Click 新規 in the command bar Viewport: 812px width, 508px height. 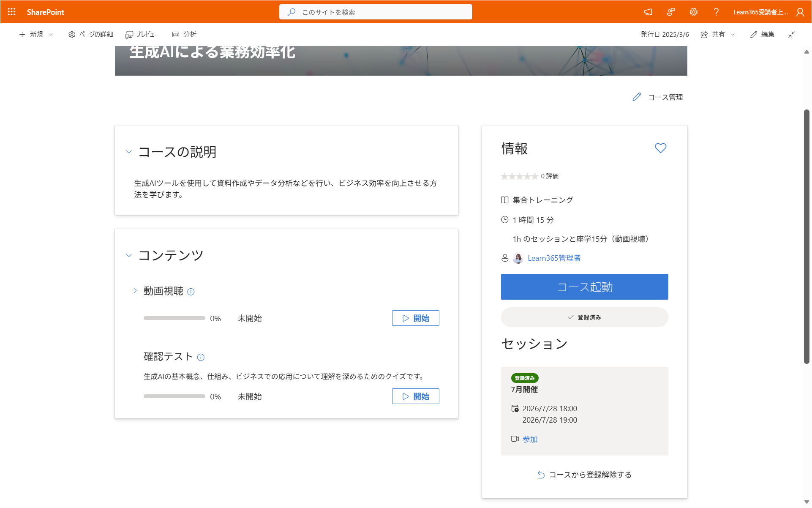coord(31,34)
